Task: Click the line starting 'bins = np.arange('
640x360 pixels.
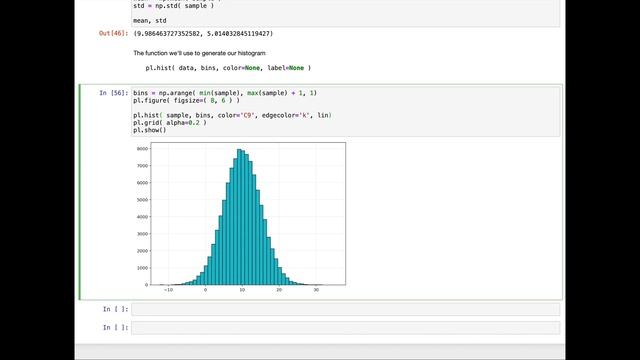Action: (225, 93)
